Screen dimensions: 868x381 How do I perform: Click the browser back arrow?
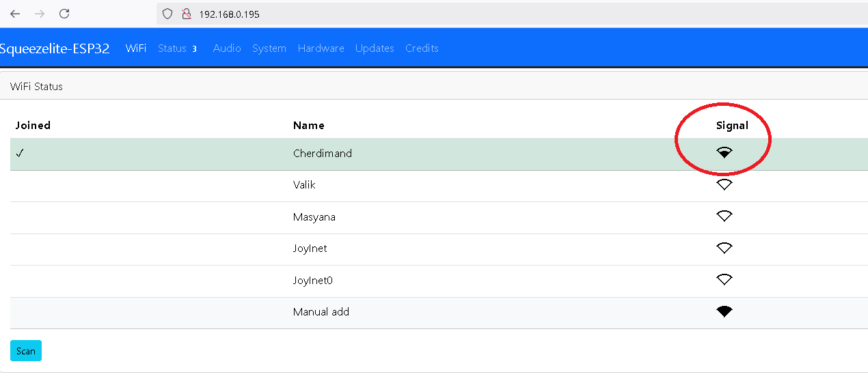[15, 14]
